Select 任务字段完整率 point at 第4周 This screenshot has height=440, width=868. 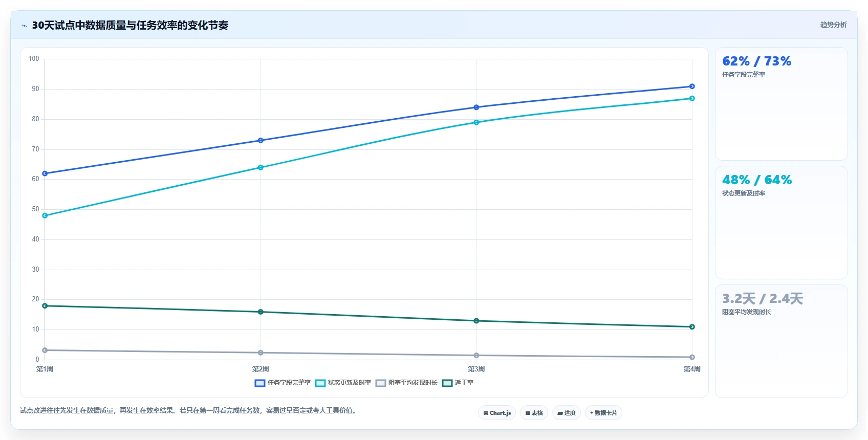692,86
